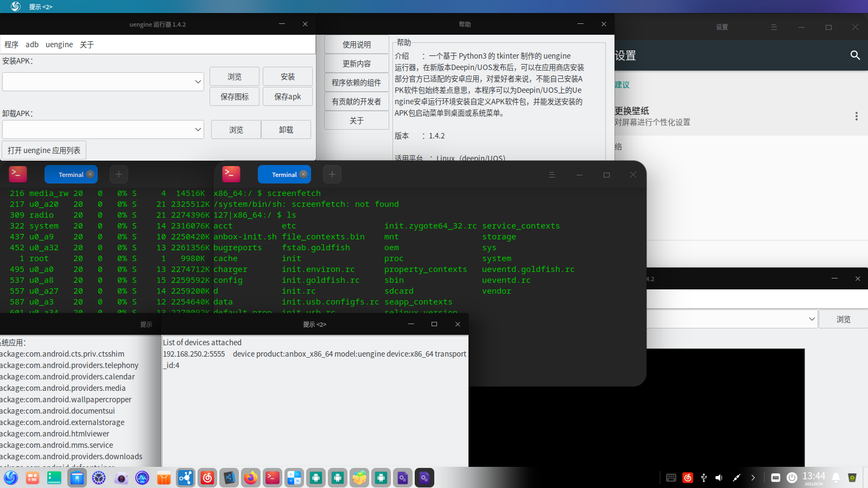Launch Visual Studio Code from dock
The image size is (868, 488).
tap(229, 478)
